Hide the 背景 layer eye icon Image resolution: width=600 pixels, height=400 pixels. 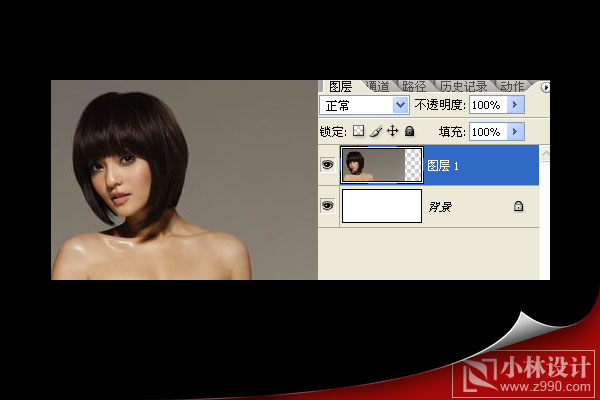328,206
